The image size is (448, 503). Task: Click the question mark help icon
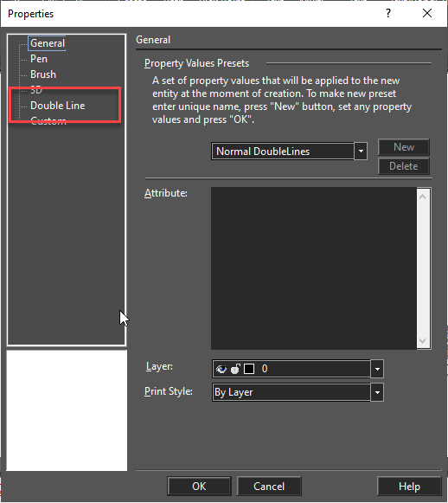click(388, 14)
